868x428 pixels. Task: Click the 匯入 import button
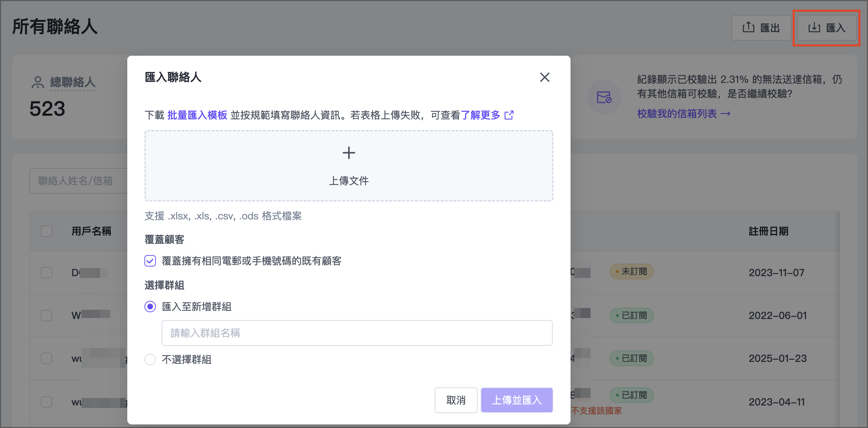[x=827, y=28]
